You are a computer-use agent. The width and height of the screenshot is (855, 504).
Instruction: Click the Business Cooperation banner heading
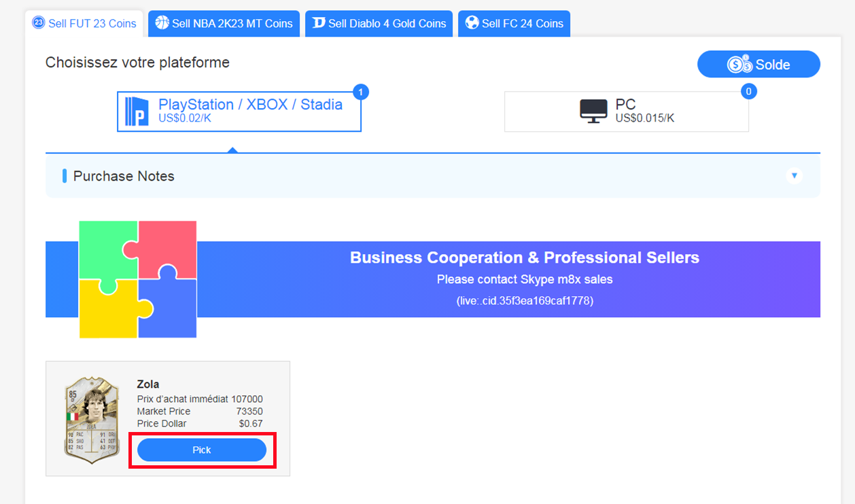coord(525,258)
